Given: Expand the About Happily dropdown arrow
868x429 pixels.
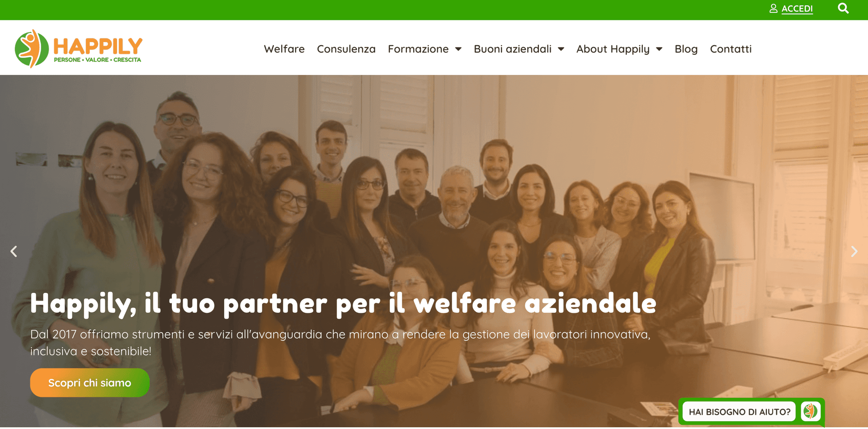Looking at the screenshot, I should click(x=659, y=49).
